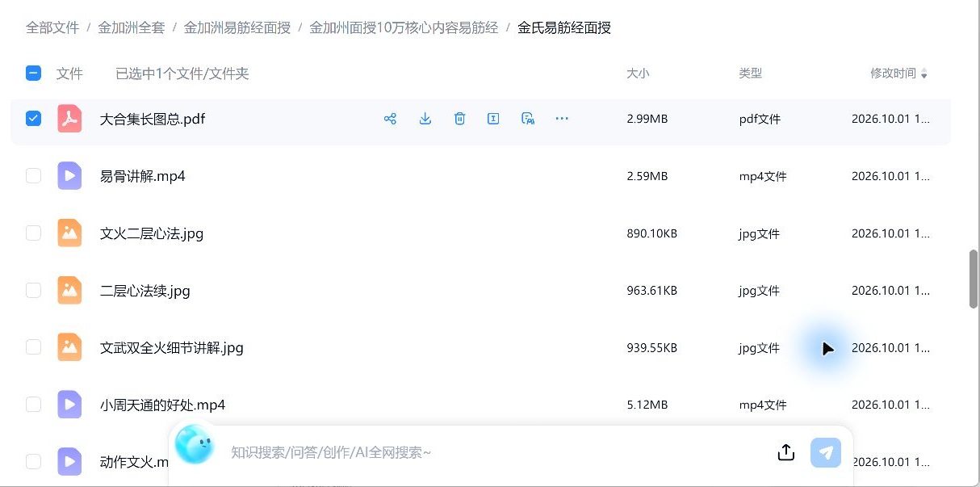Tick the checkbox for 文武双全火细节讲解.jpg
The width and height of the screenshot is (980, 487).
[33, 347]
